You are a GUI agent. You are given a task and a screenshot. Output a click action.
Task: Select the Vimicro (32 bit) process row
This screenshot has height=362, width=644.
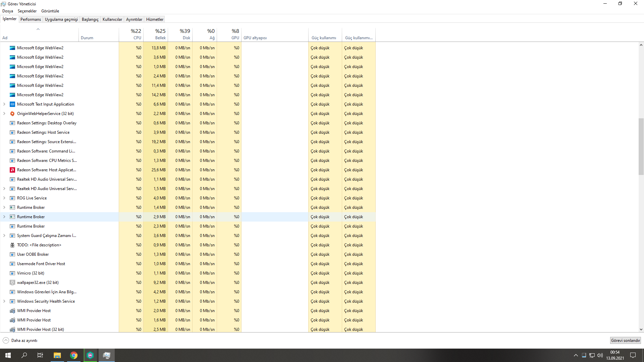point(60,273)
